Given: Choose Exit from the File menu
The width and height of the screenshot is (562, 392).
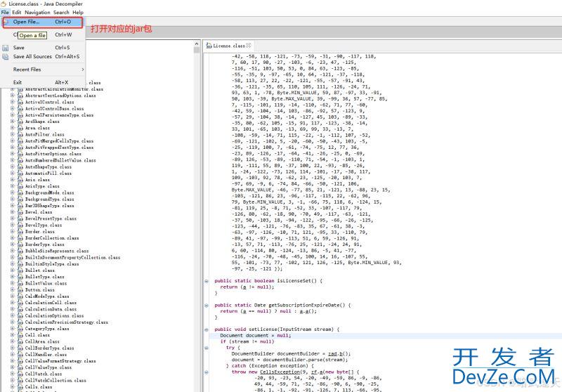Looking at the screenshot, I should 43,82.
